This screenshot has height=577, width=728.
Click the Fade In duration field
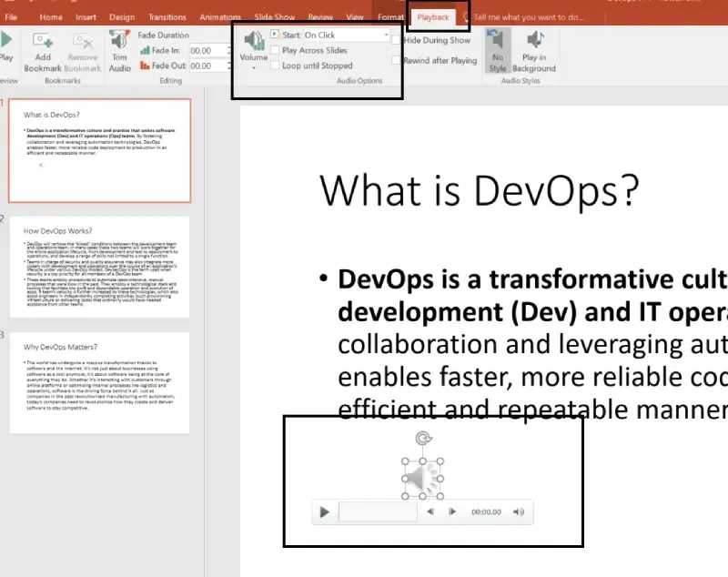point(209,50)
